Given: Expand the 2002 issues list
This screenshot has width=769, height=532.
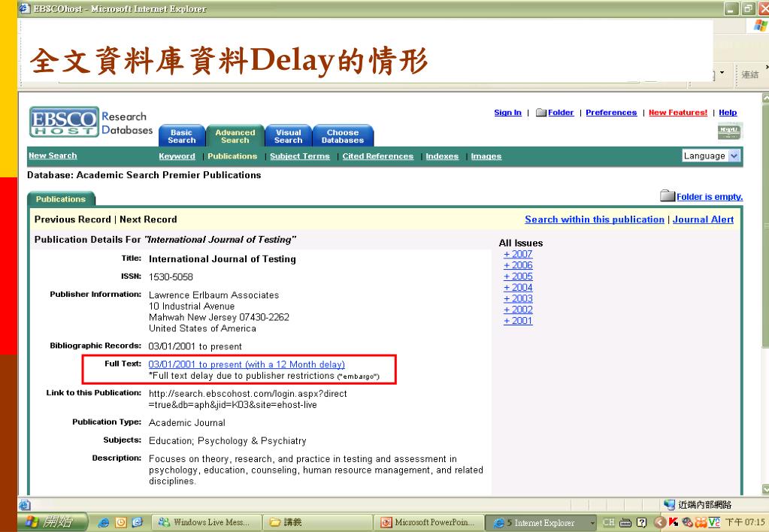Looking at the screenshot, I should tap(518, 310).
